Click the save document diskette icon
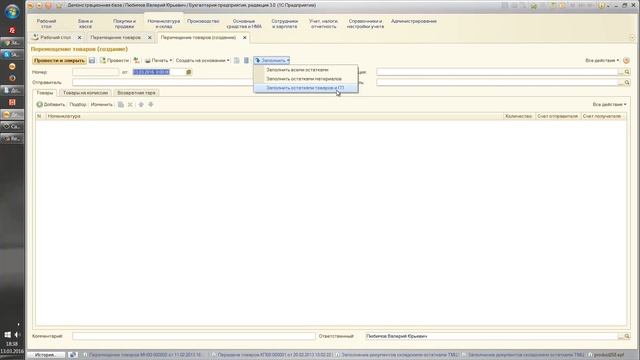The width and height of the screenshot is (640, 360). [92, 60]
